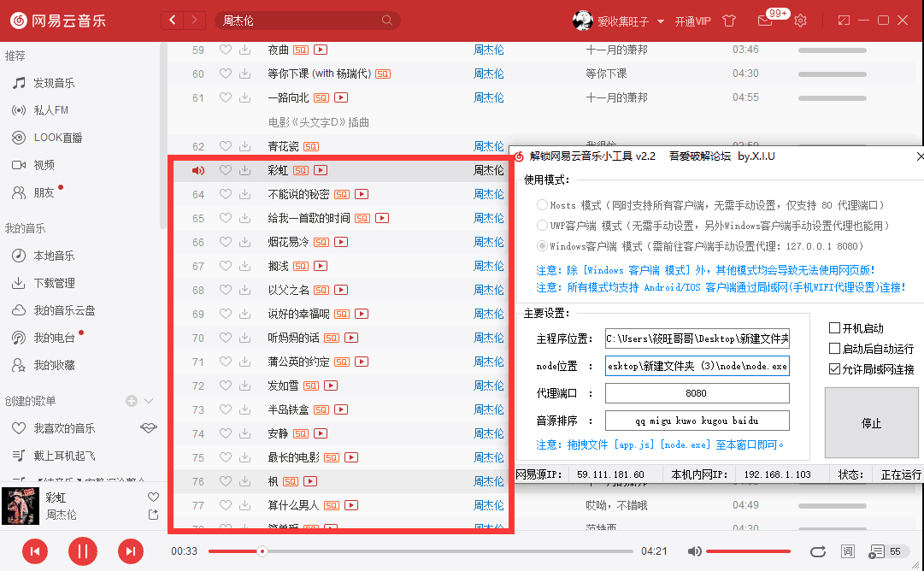Adjust the volume slider

748,551
